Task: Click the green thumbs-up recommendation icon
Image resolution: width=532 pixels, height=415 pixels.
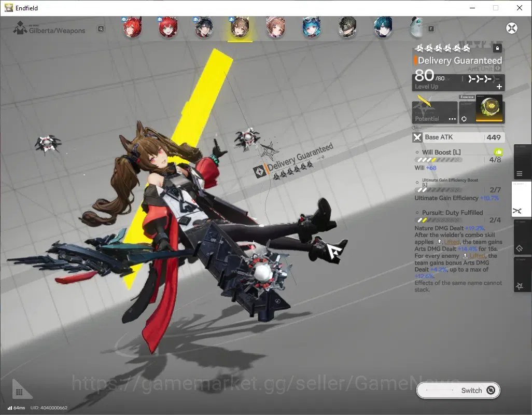Action: tap(498, 152)
